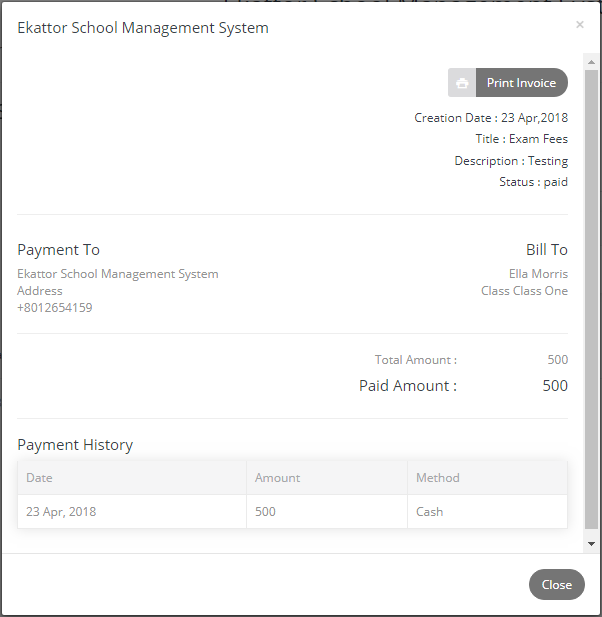
Task: Click the Paid Amount value 500
Action: click(555, 386)
